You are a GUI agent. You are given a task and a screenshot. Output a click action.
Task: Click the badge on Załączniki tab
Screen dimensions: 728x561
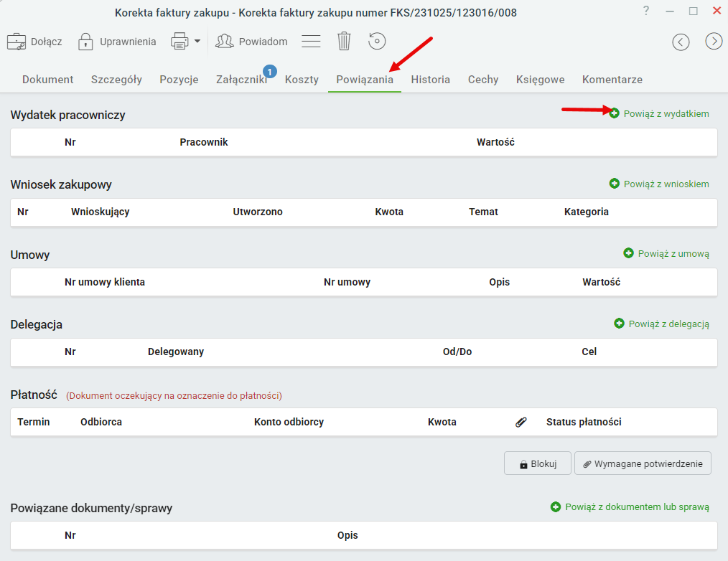[x=270, y=72]
